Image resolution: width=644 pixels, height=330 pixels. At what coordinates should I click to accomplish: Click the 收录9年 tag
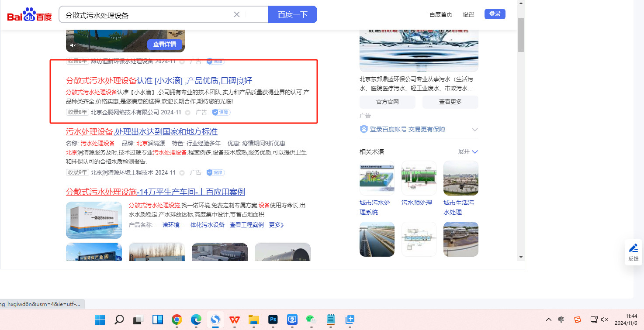[x=77, y=172]
